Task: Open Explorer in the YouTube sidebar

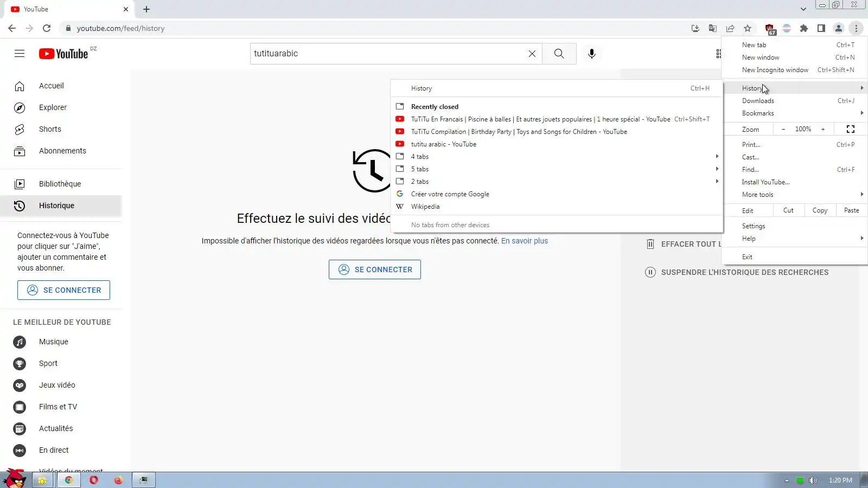Action: [61, 107]
